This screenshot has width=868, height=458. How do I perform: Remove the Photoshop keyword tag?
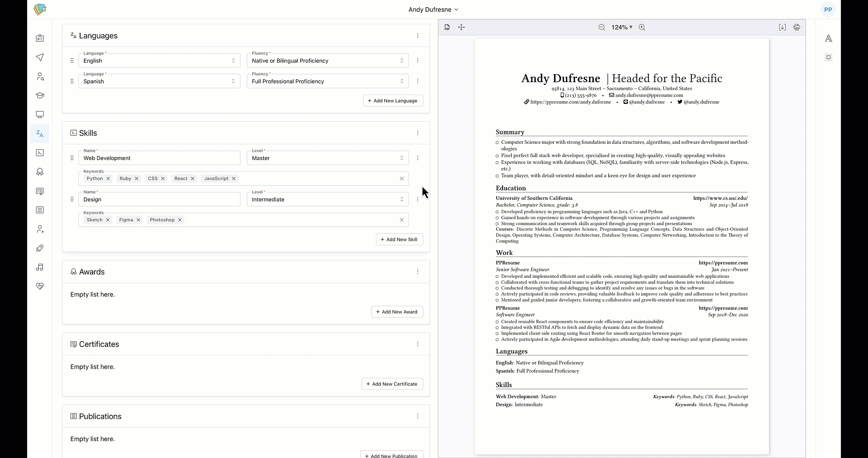pos(180,220)
